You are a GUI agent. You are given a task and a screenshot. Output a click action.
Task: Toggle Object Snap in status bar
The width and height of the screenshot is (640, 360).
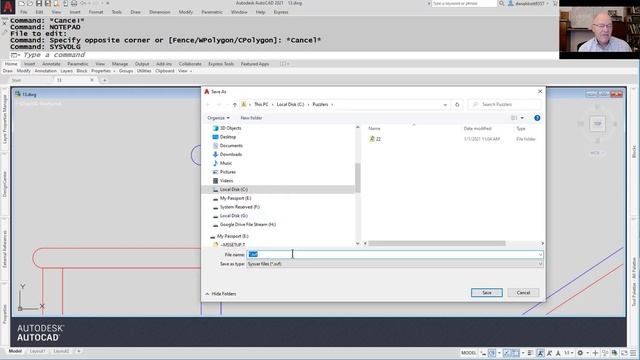(x=516, y=353)
